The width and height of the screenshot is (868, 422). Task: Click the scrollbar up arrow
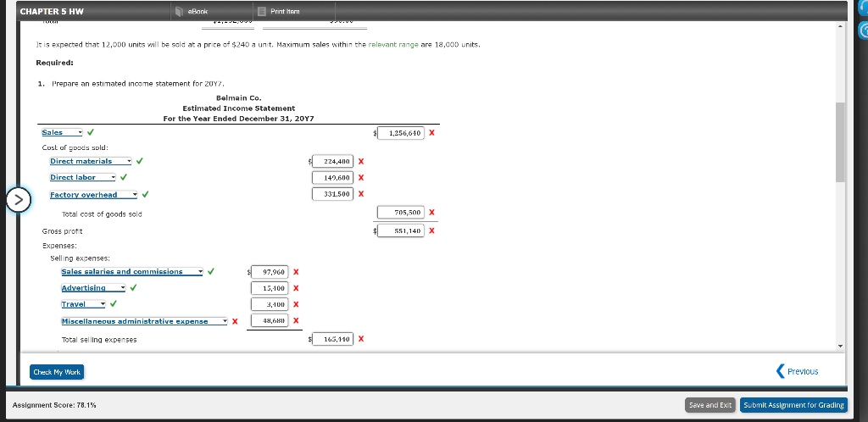(841, 26)
